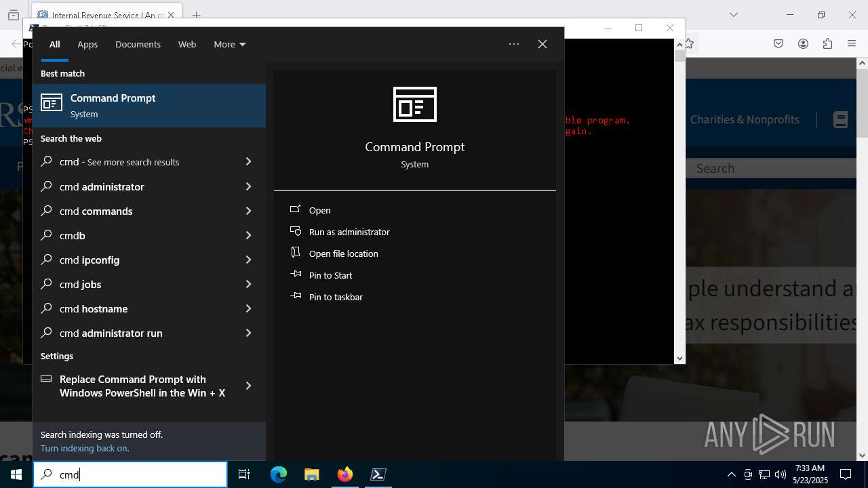Screen dimensions: 868x488
Task: Open Firefox application menu hamburger
Action: tap(852, 43)
